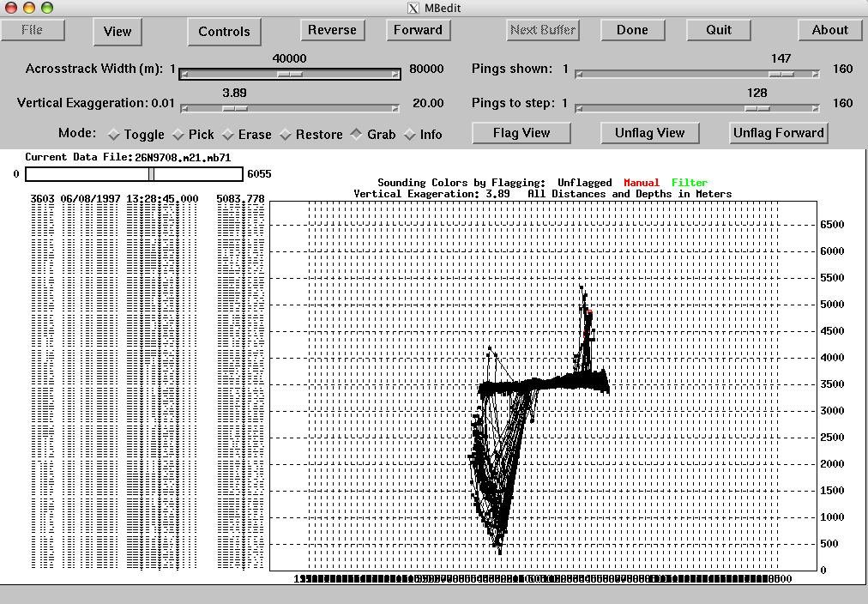Click left arrow of Pings to step slider
The height and width of the screenshot is (604, 868).
point(579,108)
